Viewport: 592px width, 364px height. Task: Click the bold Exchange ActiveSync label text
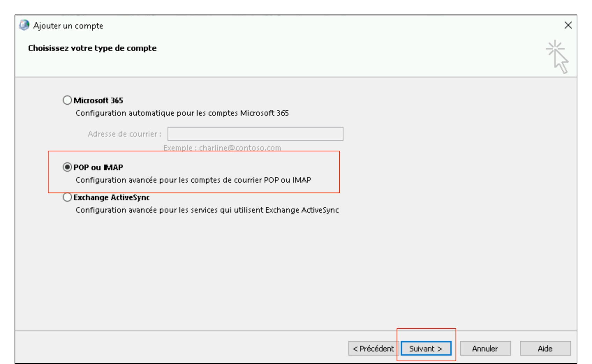point(112,197)
